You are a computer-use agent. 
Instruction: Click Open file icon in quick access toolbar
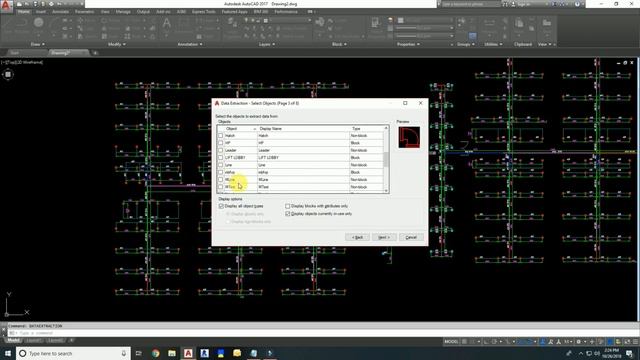[27, 4]
